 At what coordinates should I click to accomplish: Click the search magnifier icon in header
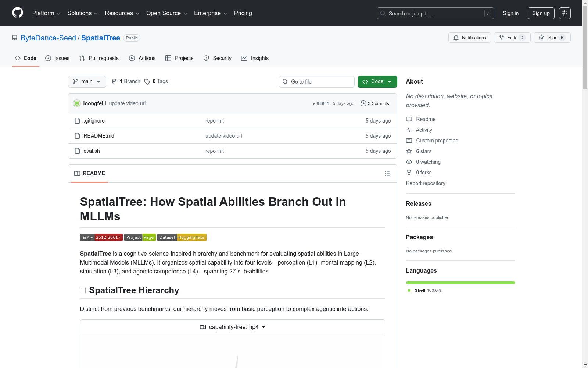click(x=383, y=13)
